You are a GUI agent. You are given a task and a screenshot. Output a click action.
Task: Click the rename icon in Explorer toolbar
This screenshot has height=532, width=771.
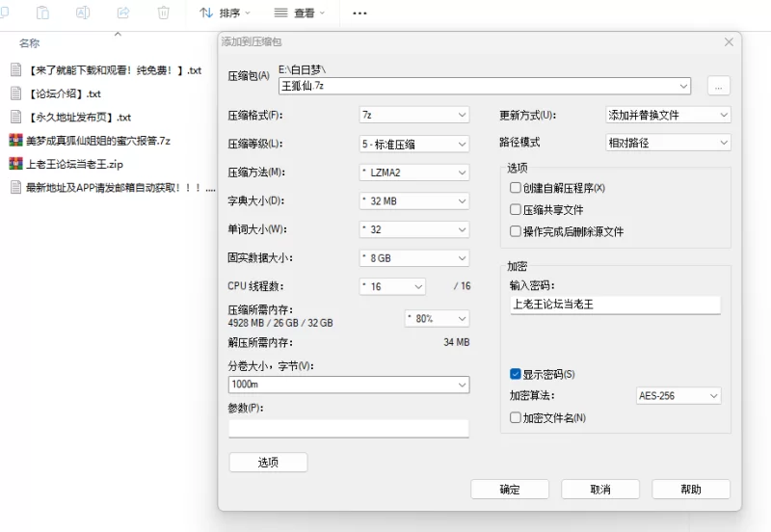click(83, 13)
